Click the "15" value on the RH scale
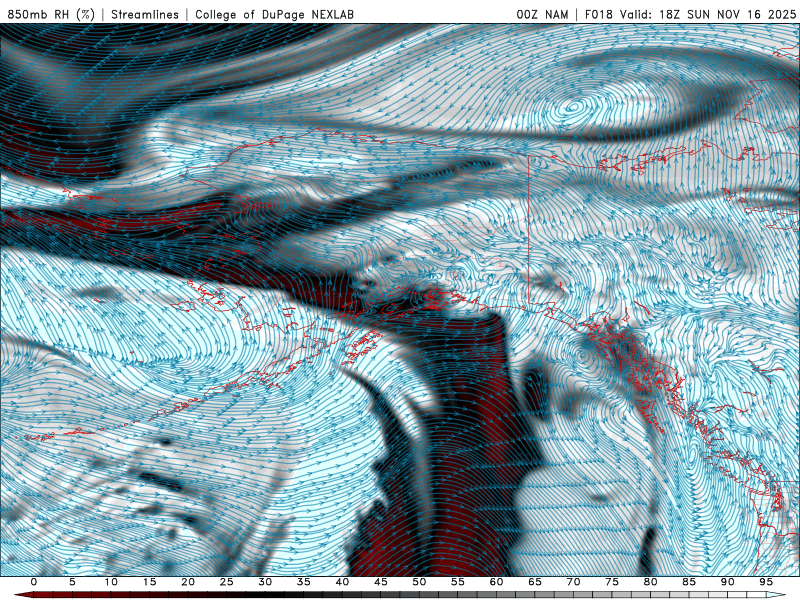 click(149, 582)
